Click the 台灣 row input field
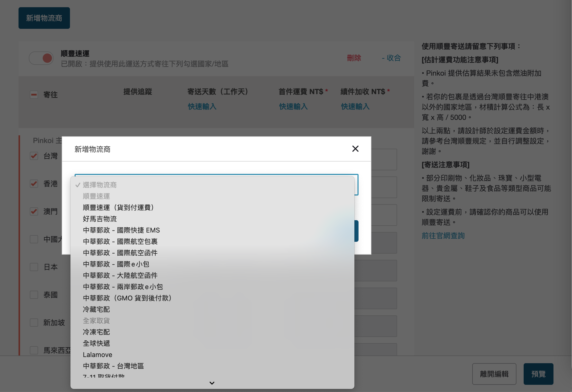Screen dimensions: 572x392 [384, 159]
